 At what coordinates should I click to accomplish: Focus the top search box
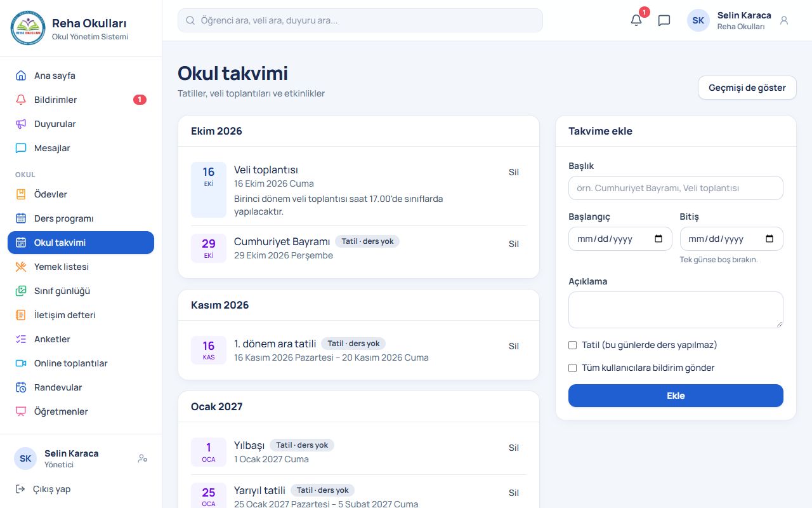pyautogui.click(x=360, y=20)
